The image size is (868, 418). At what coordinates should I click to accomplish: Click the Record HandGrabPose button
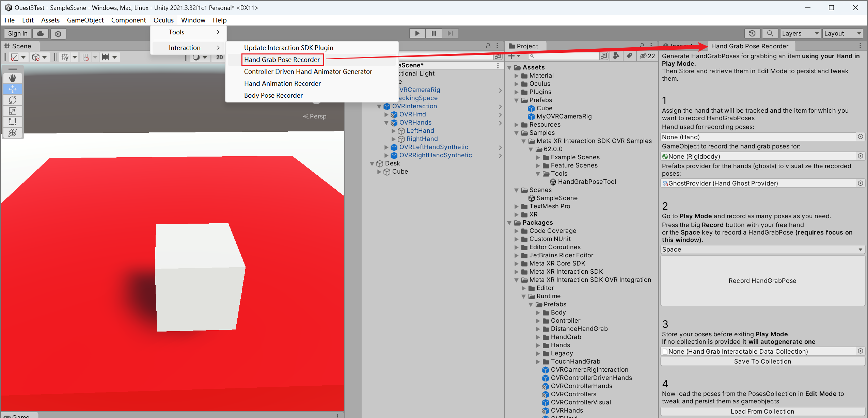coord(762,280)
